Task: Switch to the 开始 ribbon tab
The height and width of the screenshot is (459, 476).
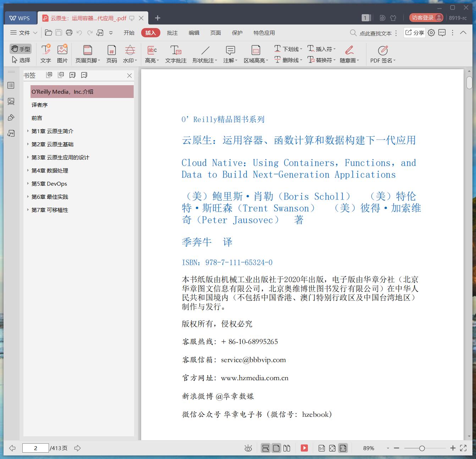Action: coord(129,33)
